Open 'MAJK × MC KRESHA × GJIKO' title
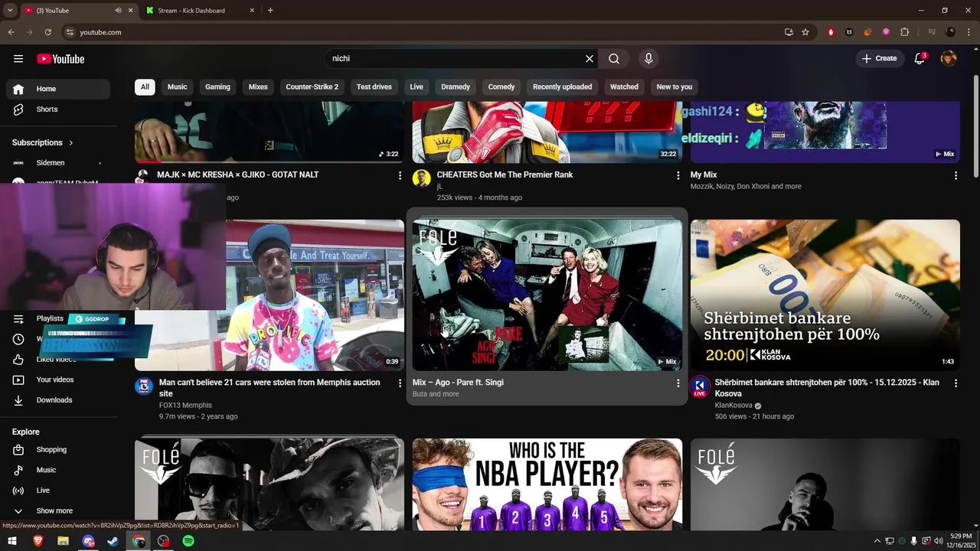 point(237,175)
